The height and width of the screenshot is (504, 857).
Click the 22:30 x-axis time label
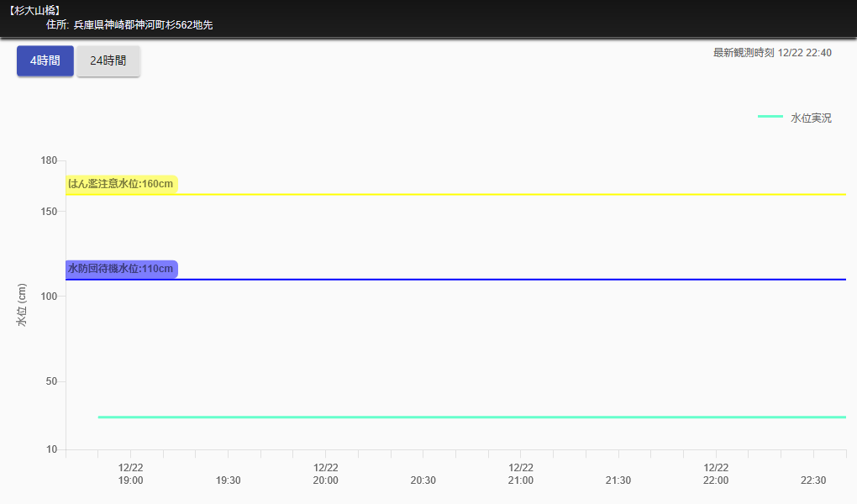812,480
